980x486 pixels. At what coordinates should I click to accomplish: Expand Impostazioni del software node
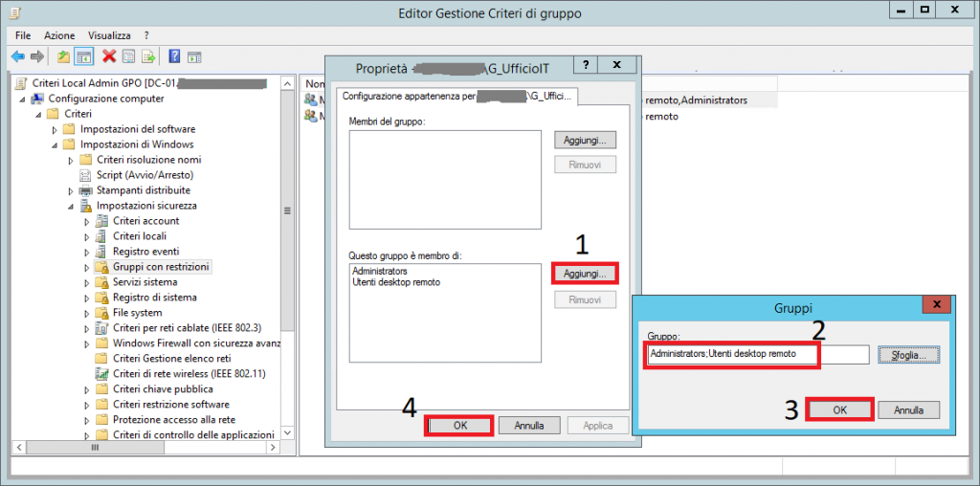tap(55, 129)
